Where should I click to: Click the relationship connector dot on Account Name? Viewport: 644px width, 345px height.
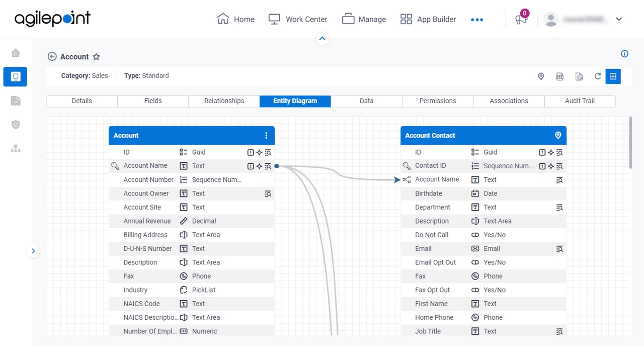coord(277,166)
